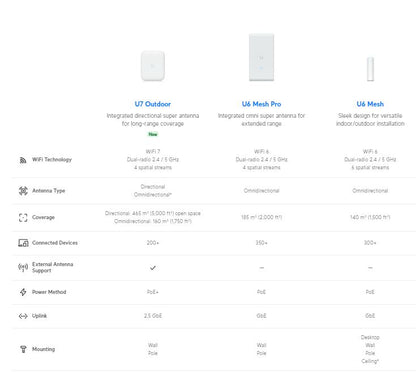The width and height of the screenshot is (416, 372).
Task: Click the U6 Mesh 'Sleek design' description
Action: [x=370, y=120]
